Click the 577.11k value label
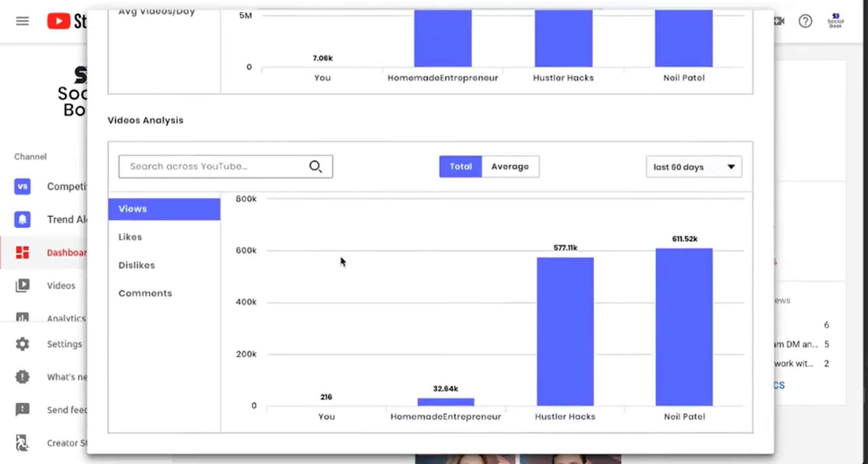This screenshot has height=464, width=868. tap(565, 247)
